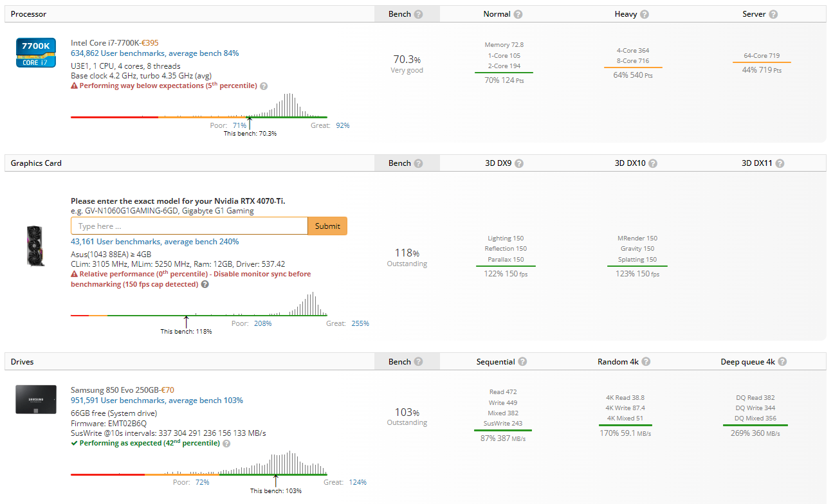Click the Submit button
Image resolution: width=833 pixels, height=504 pixels.
point(327,226)
